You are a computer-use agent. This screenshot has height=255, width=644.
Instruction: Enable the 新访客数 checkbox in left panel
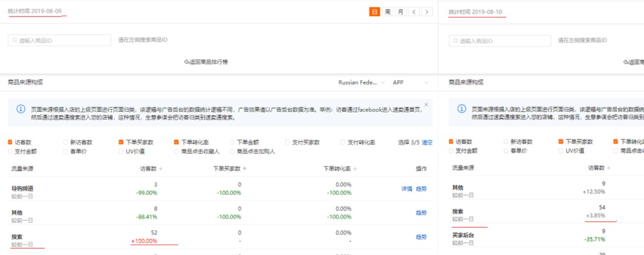tap(66, 142)
